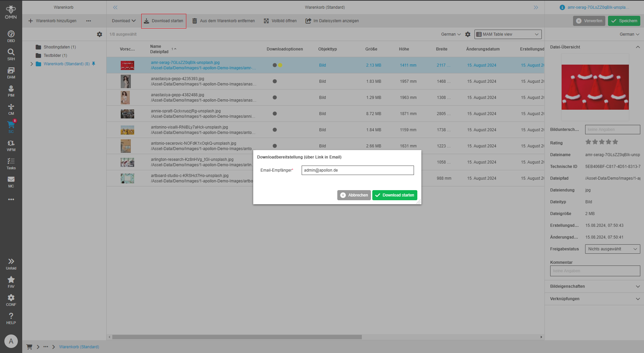
Task: Open the PIM module icon
Action: [11, 91]
